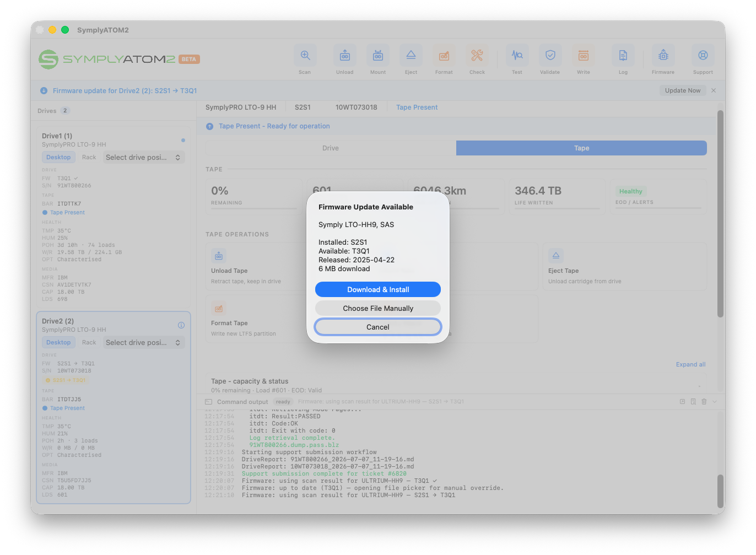This screenshot has height=555, width=756.
Task: Select the Drive1 (1) card title
Action: [x=57, y=136]
